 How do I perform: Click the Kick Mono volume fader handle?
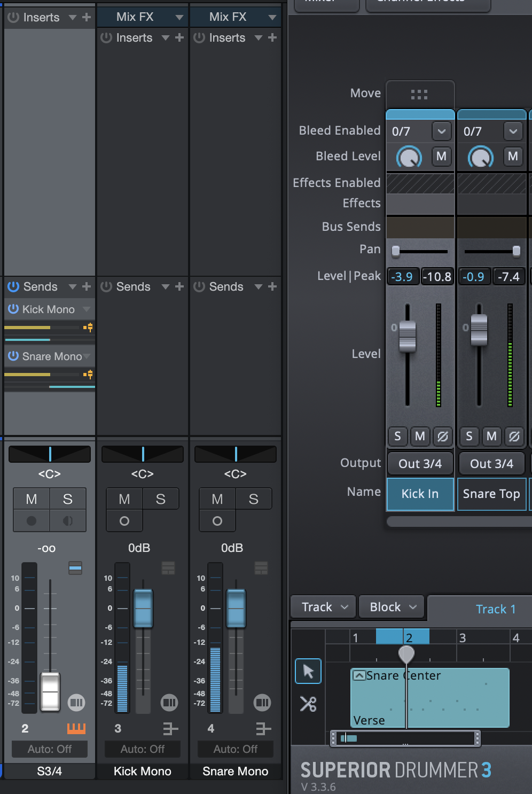[x=143, y=608]
